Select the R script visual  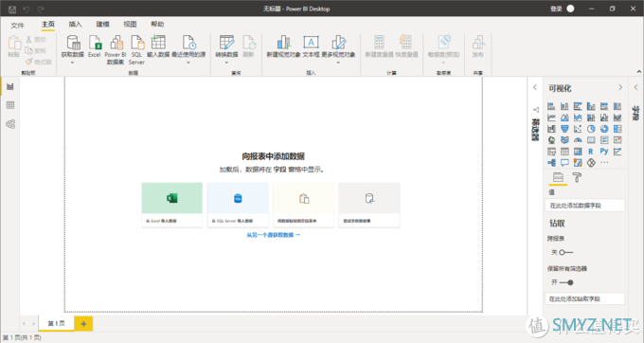[x=591, y=152]
